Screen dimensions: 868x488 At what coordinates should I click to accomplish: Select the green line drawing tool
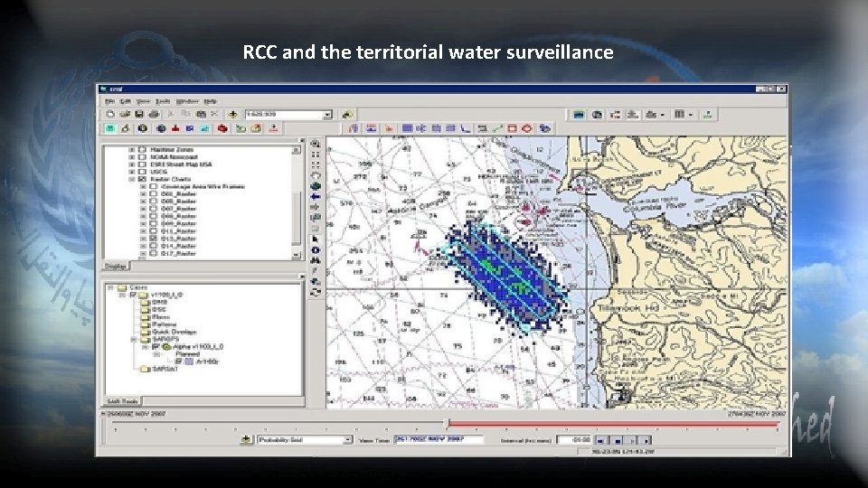497,128
